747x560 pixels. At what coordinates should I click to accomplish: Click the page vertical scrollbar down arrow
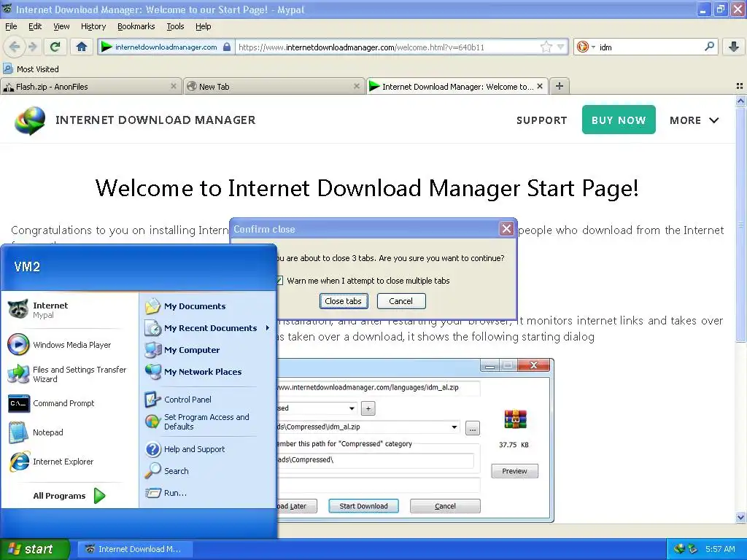click(740, 517)
